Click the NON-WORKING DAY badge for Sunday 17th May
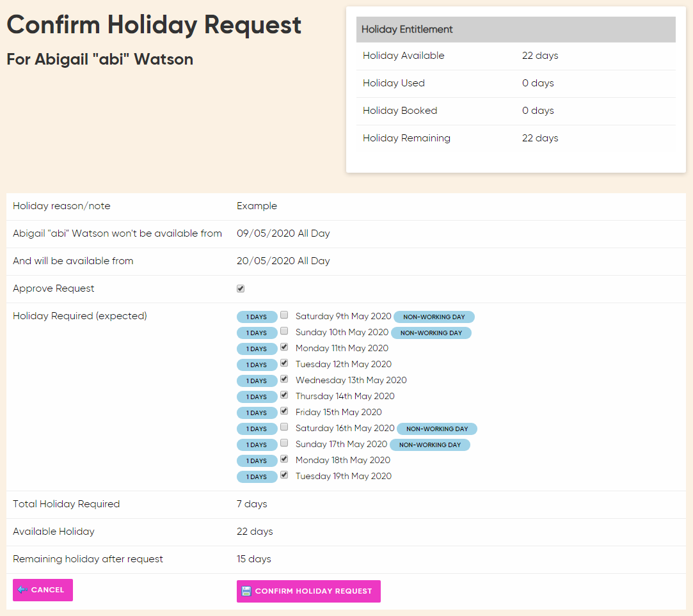The width and height of the screenshot is (693, 616). pos(429,445)
